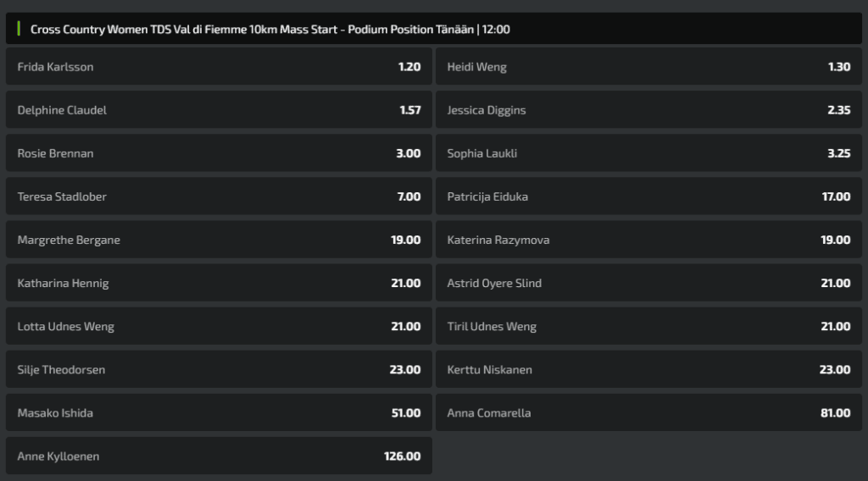Pick Delphine Claudel at 1.57

(x=219, y=109)
